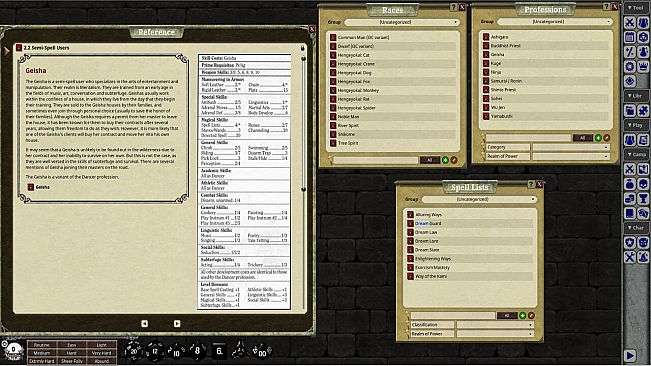The image size is (651, 366).
Task: Select the Medium difficulty button
Action: point(42,353)
